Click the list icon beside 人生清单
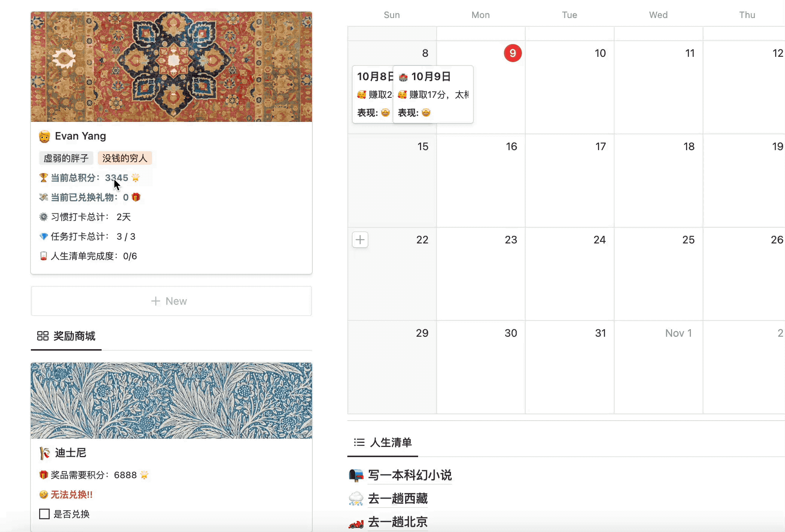 click(x=359, y=442)
